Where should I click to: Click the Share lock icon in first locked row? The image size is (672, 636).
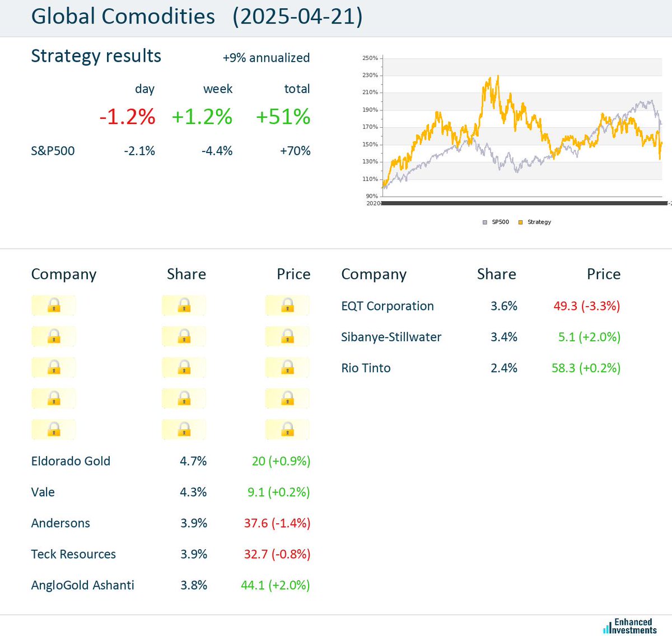[x=184, y=305]
